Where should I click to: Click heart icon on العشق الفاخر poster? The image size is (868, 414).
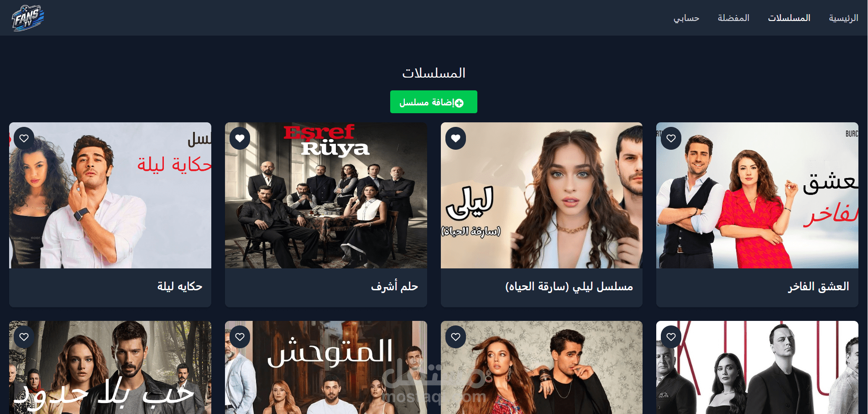point(671,138)
